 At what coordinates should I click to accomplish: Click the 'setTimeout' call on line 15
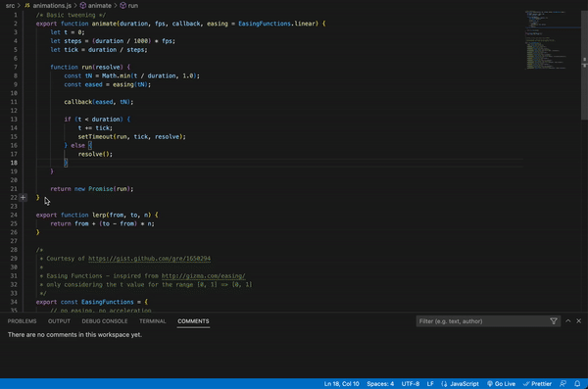click(95, 136)
